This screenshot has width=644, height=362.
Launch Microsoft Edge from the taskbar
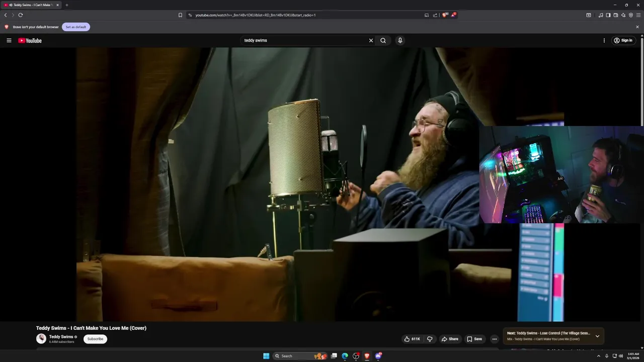pyautogui.click(x=345, y=356)
